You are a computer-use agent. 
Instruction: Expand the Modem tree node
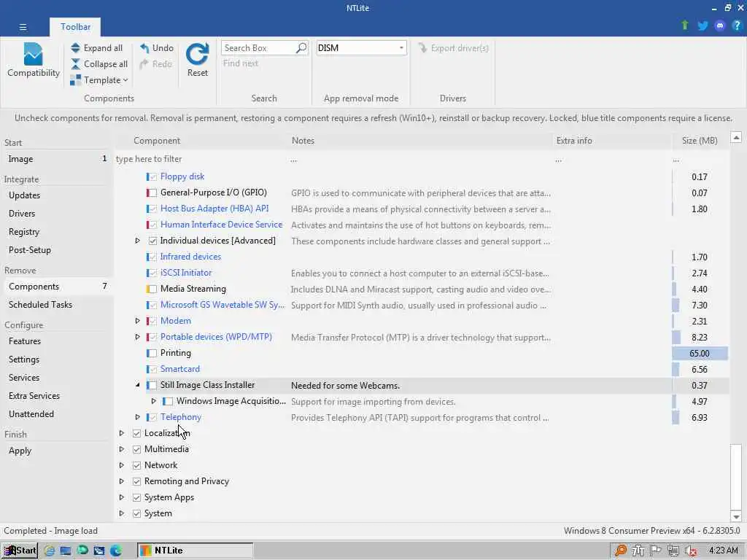[x=137, y=321]
